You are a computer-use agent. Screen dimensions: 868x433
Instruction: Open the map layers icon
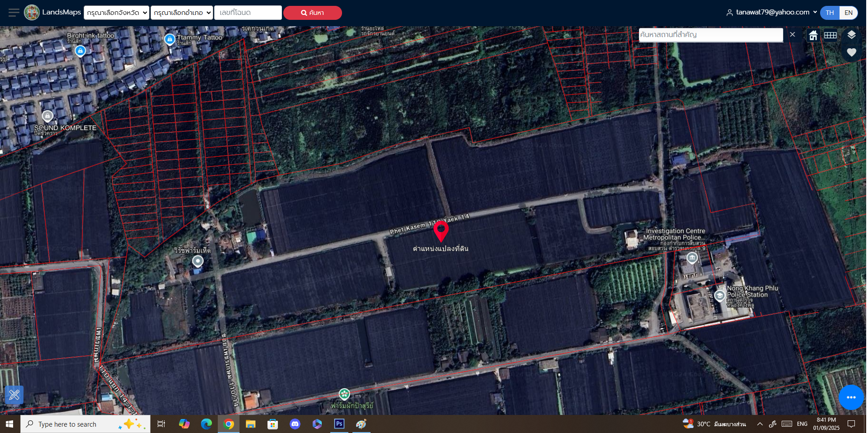pyautogui.click(x=852, y=35)
